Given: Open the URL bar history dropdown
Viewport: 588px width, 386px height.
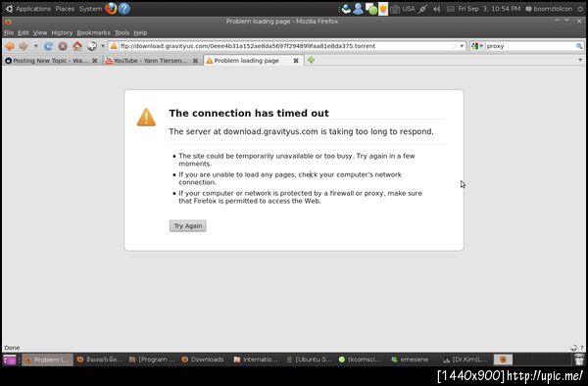Looking at the screenshot, I should pyautogui.click(x=462, y=46).
